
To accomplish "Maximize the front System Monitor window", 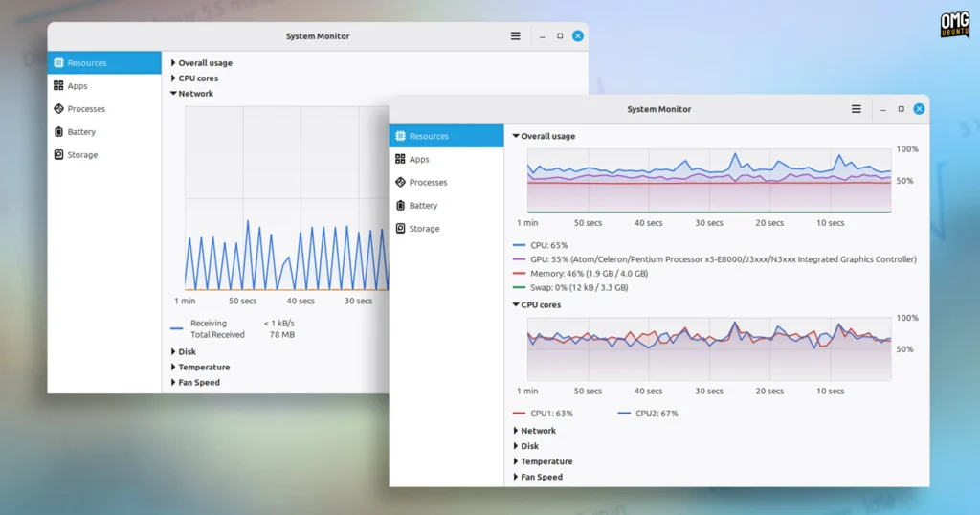I will [902, 109].
